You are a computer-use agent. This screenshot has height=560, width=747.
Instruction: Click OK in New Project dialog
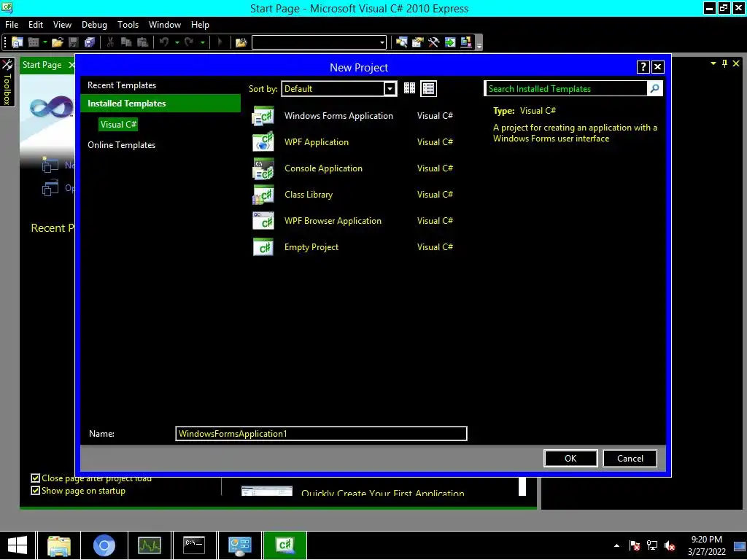click(570, 458)
